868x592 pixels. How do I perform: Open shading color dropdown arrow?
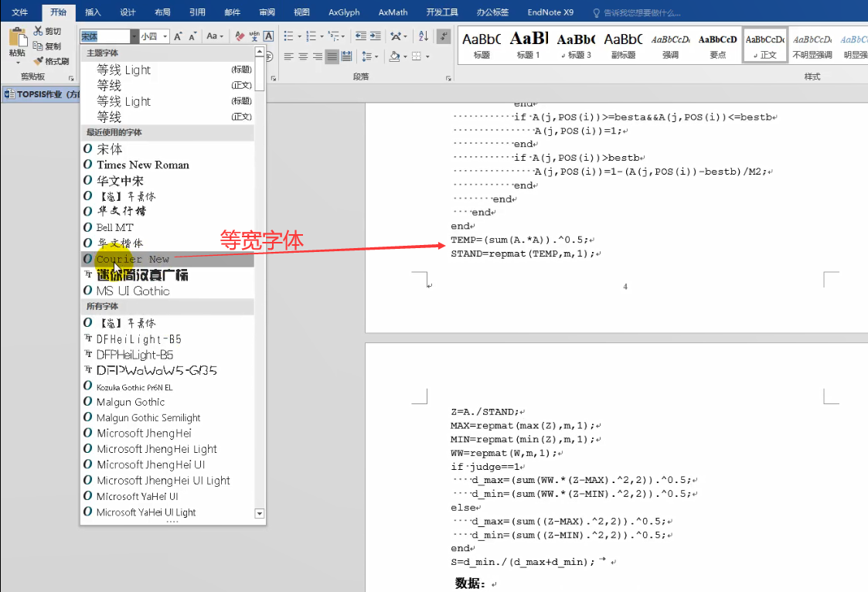tap(405, 56)
